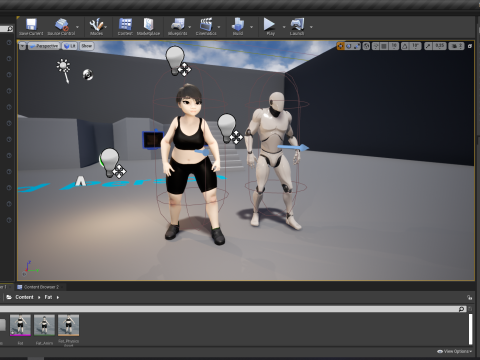Select the Fat skeletal mesh thumbnail
Viewport: 480px width, 360px height.
(20, 325)
